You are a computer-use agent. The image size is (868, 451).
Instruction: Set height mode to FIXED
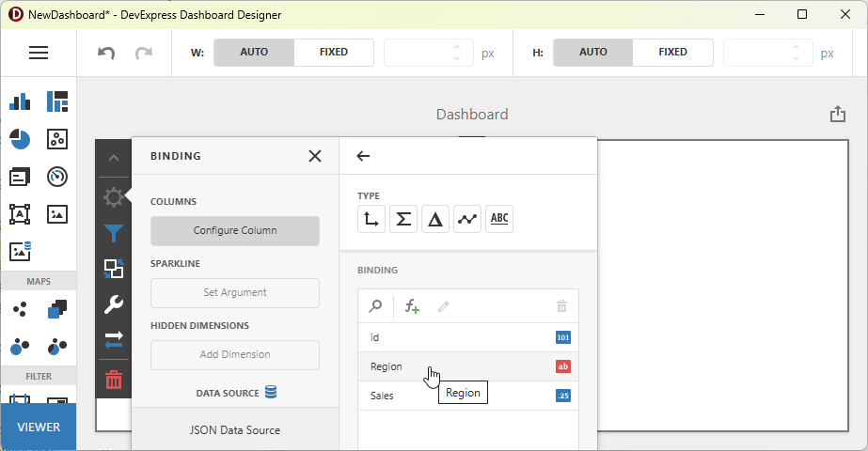point(673,52)
